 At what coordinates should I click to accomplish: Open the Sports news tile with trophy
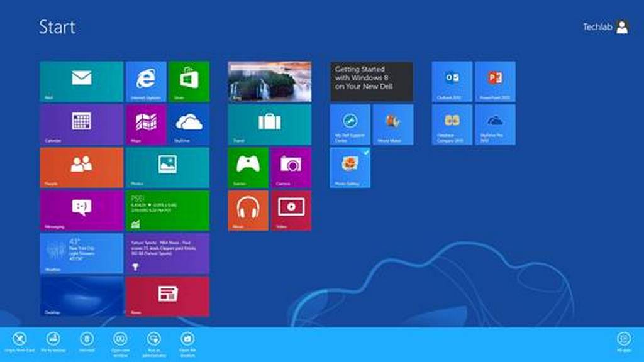pos(167,254)
